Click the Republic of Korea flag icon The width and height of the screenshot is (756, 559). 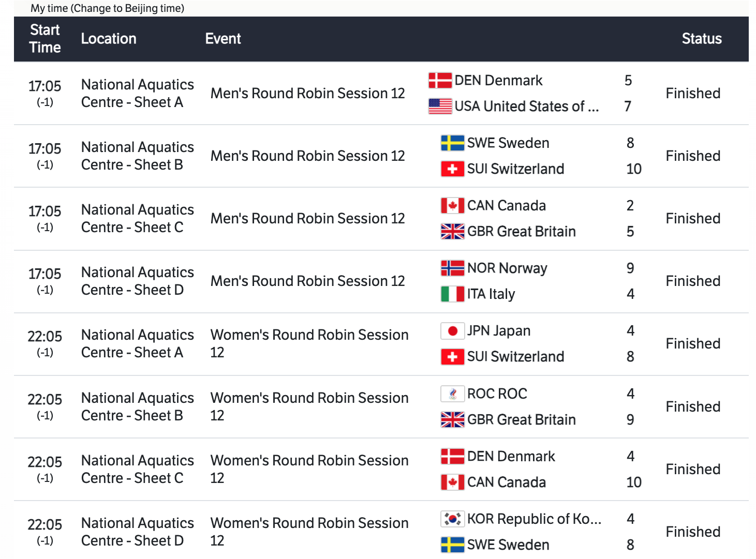(452, 519)
